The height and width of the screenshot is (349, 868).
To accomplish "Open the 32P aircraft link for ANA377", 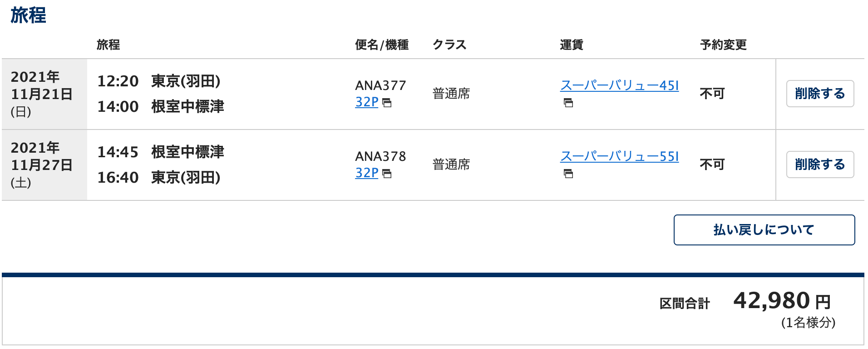I will coord(366,102).
